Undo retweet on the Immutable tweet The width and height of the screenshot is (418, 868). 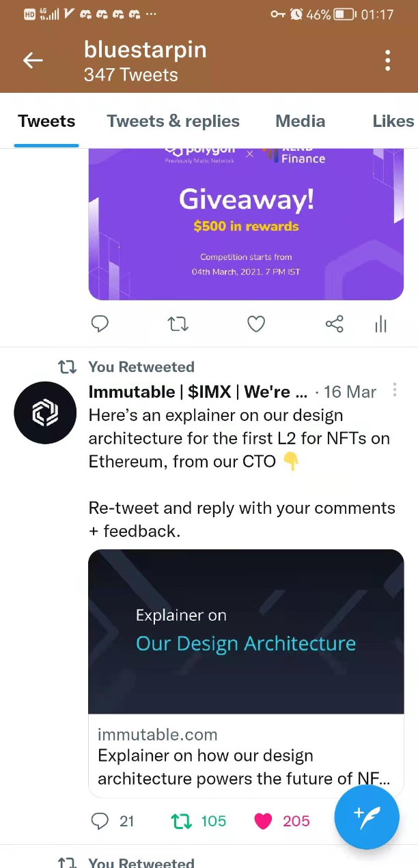[182, 821]
